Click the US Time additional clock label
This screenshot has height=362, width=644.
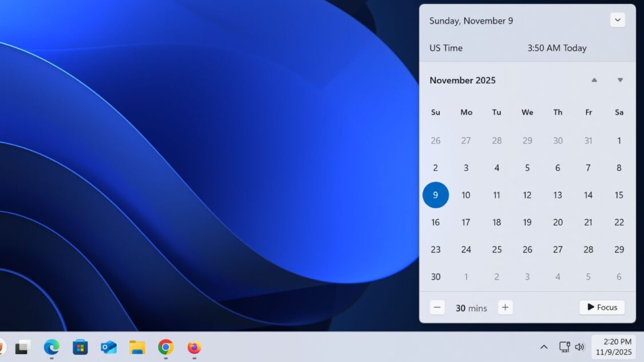[x=446, y=48]
